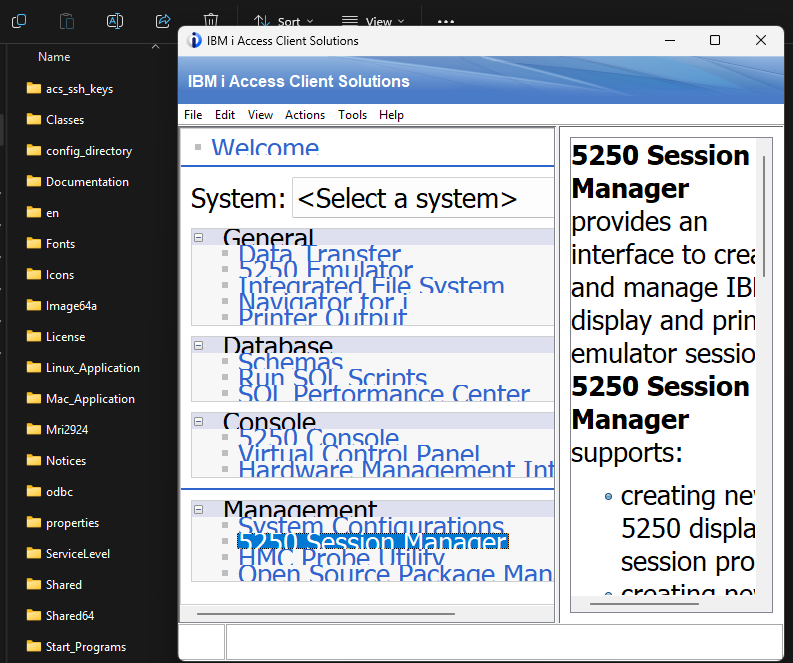Click the Name column header in Explorer
The width and height of the screenshot is (793, 663).
(54, 57)
